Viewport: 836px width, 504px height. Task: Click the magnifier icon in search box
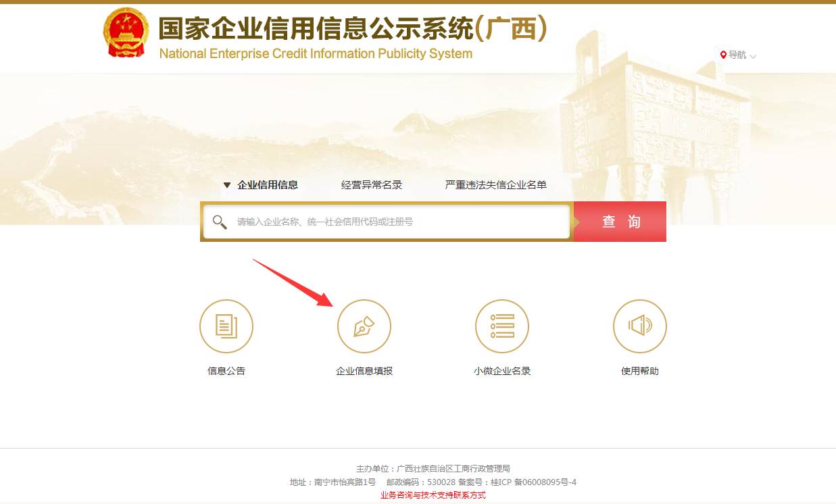(x=220, y=222)
